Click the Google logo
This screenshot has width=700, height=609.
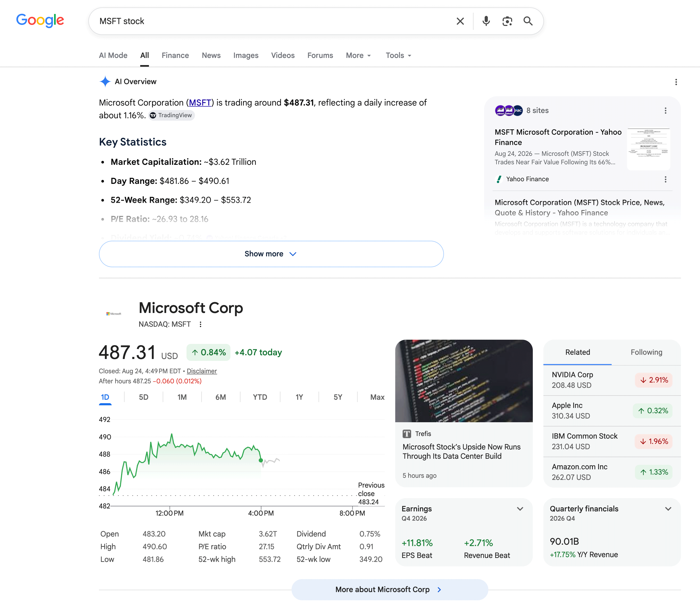40,20
